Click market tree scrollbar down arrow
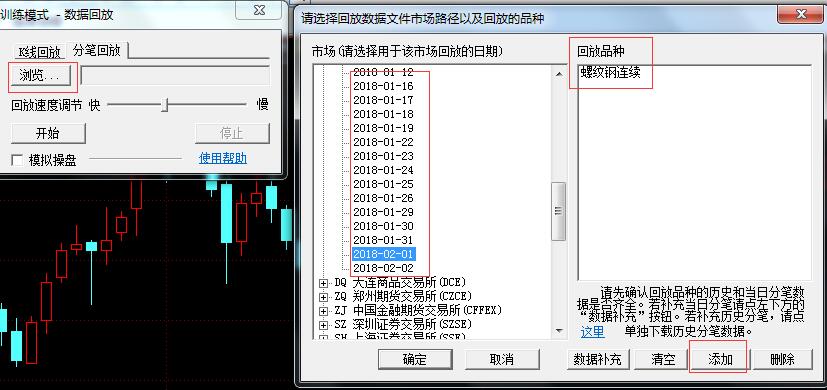The height and width of the screenshot is (390, 827). (x=559, y=331)
